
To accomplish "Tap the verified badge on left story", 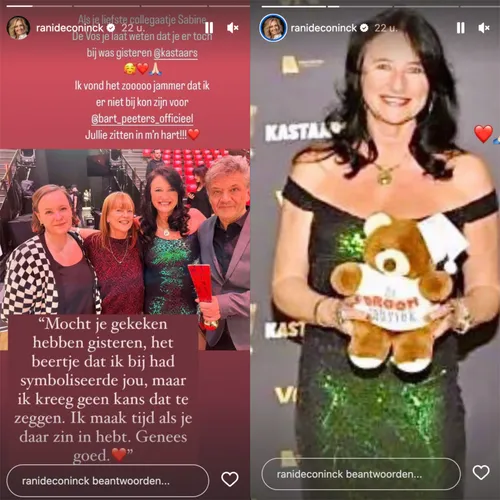I will [x=111, y=28].
